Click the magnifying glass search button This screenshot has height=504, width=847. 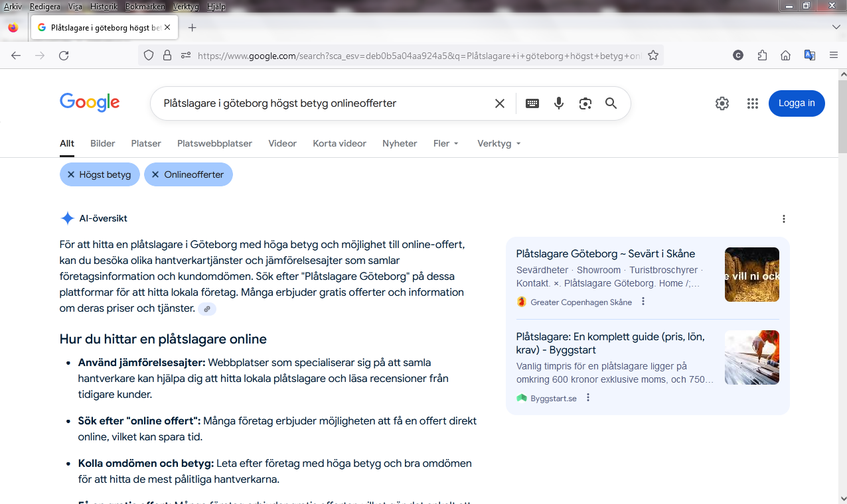611,103
